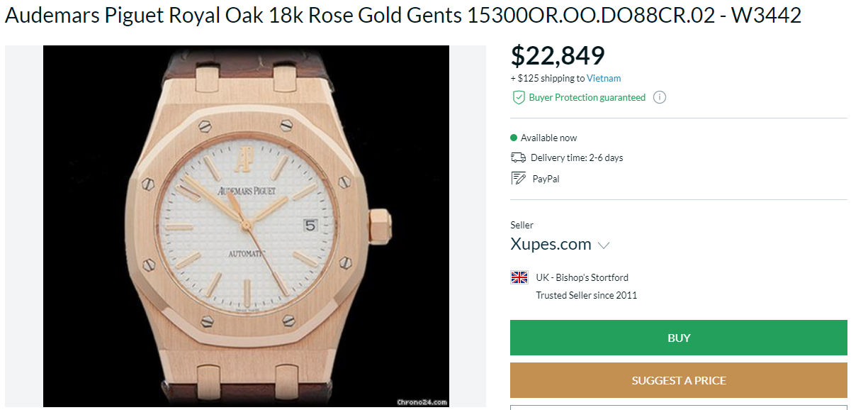Expand the chevron next to Xupes.com

604,245
